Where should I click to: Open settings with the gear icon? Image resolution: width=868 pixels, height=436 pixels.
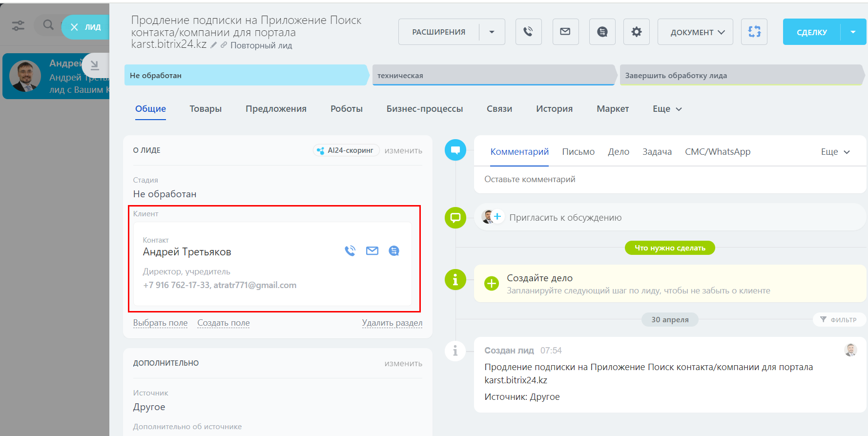[636, 32]
